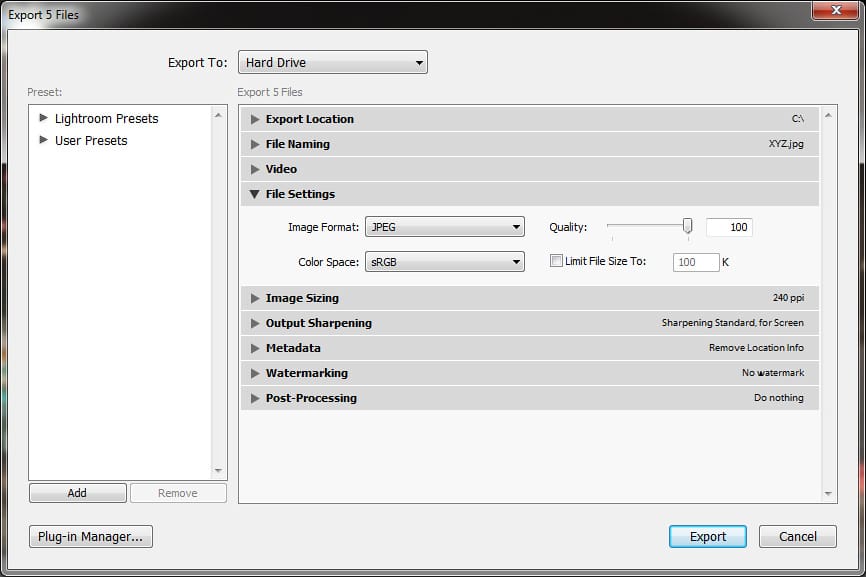Open the Image Format dropdown
Viewport: 866px width, 577px height.
[x=444, y=227]
